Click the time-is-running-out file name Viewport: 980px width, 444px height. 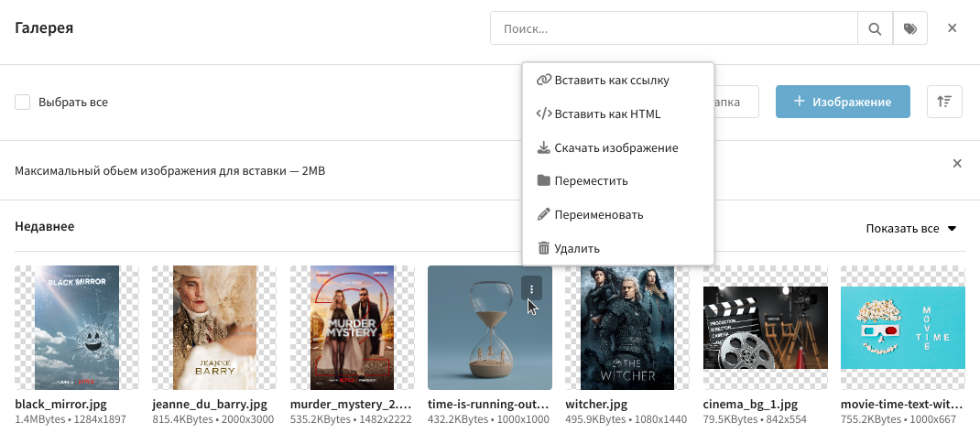pyautogui.click(x=488, y=404)
